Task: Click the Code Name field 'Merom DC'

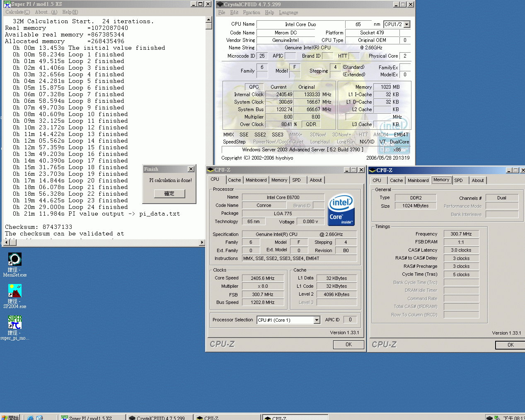Action: pyautogui.click(x=285, y=33)
